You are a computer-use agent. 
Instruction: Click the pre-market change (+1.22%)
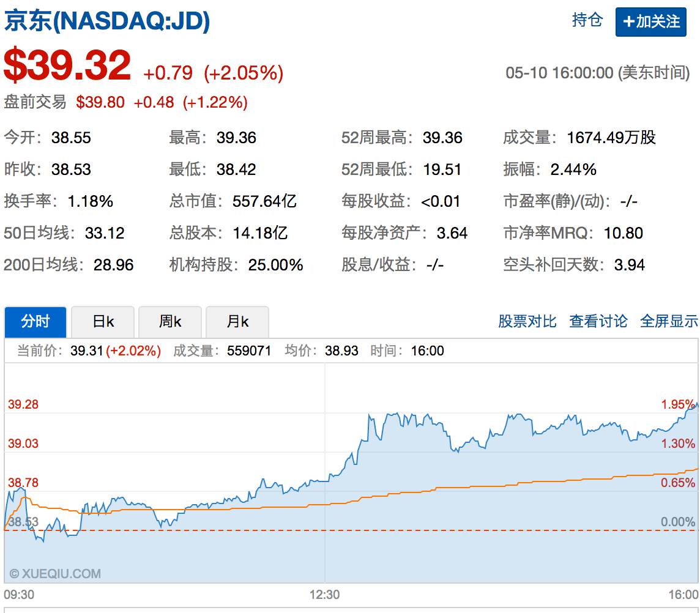pos(215,102)
